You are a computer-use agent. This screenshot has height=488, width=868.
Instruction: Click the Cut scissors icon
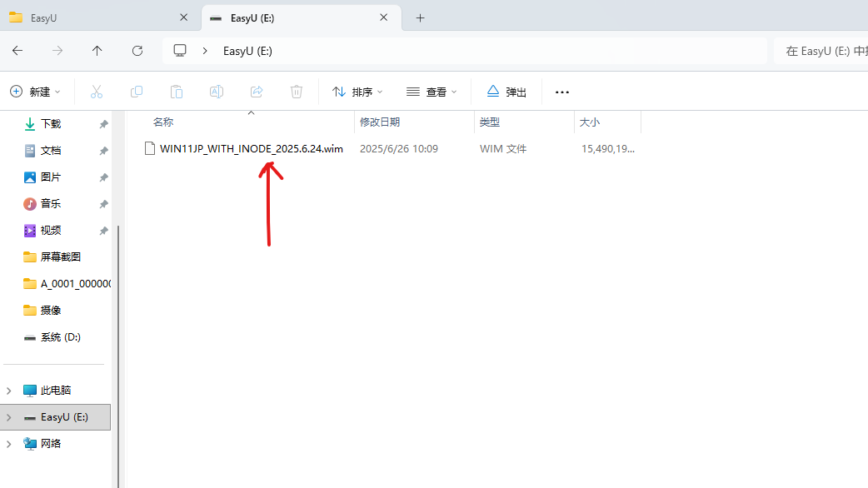96,92
